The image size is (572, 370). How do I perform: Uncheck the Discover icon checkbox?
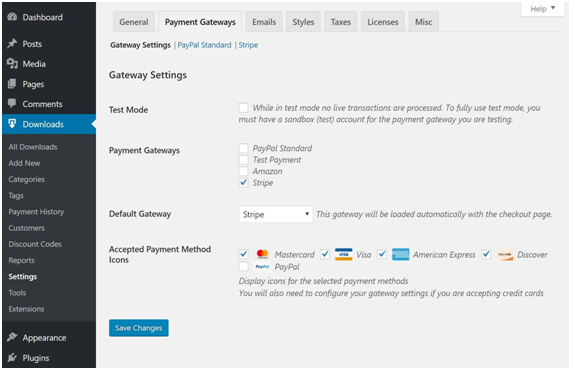coord(486,254)
